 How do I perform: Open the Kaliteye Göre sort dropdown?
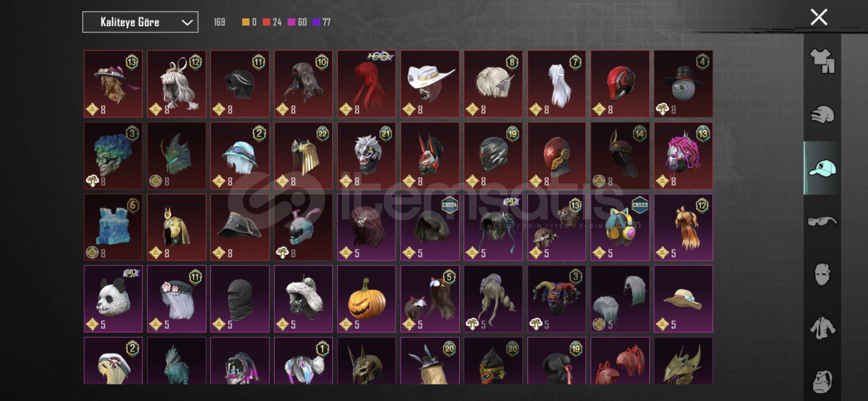click(x=140, y=22)
